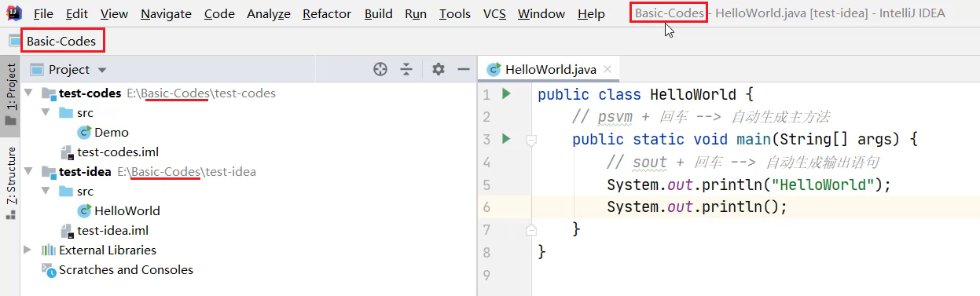Click the Locate/Select Opened File target icon
The width and height of the screenshot is (980, 296).
380,69
